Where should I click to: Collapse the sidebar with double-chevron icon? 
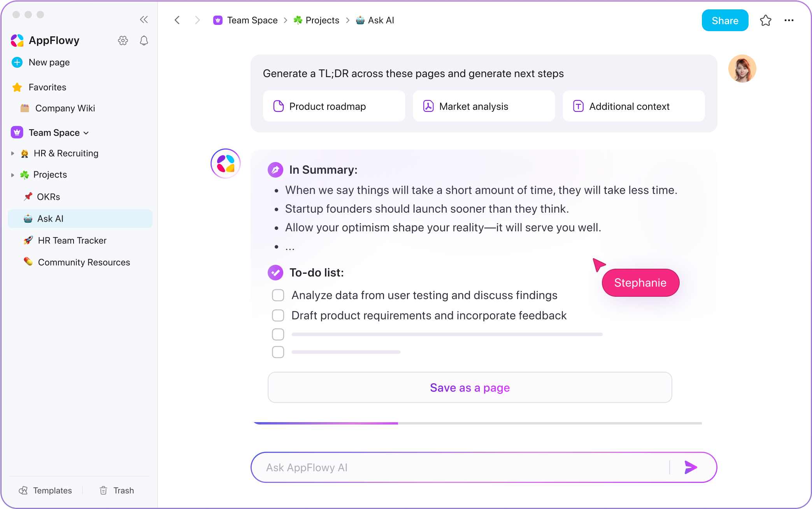click(x=144, y=19)
